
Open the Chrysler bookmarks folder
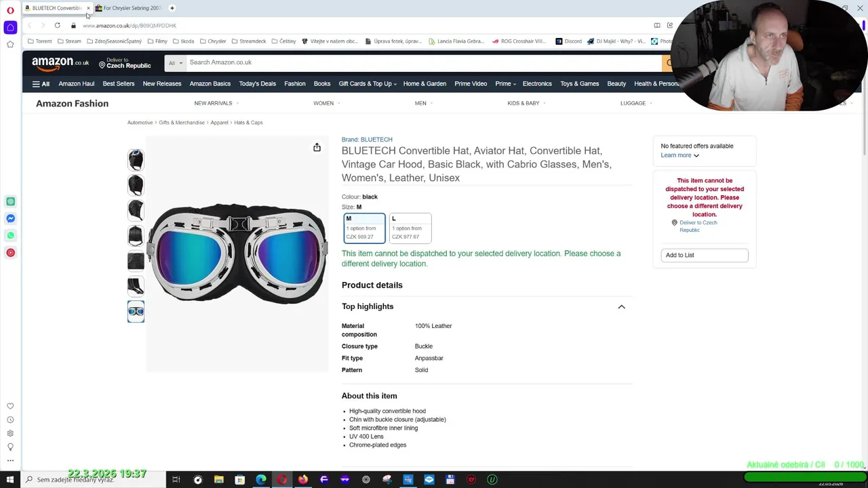(x=213, y=41)
